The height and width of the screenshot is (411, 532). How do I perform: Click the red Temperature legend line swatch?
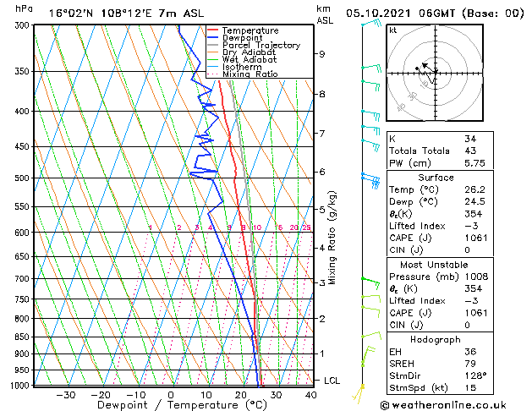(x=213, y=30)
